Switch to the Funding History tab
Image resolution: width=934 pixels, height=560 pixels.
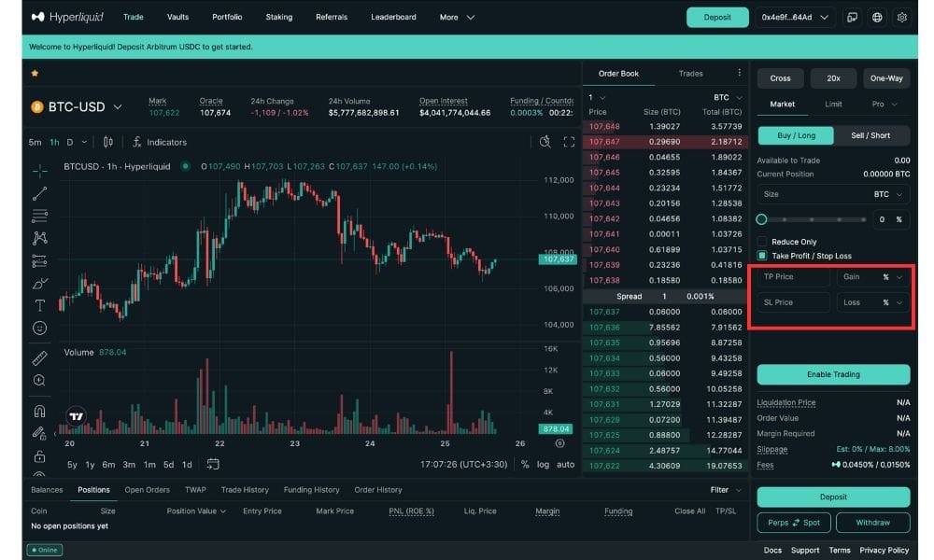[312, 490]
